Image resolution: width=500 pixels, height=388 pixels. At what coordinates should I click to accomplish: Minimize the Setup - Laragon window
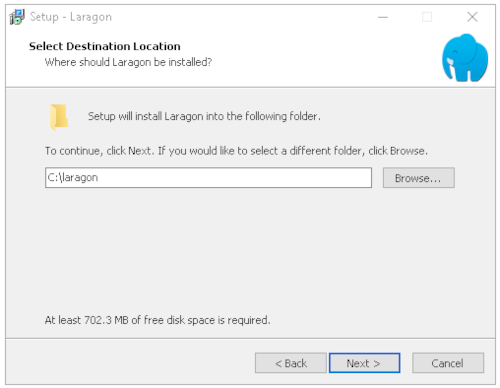click(x=383, y=17)
